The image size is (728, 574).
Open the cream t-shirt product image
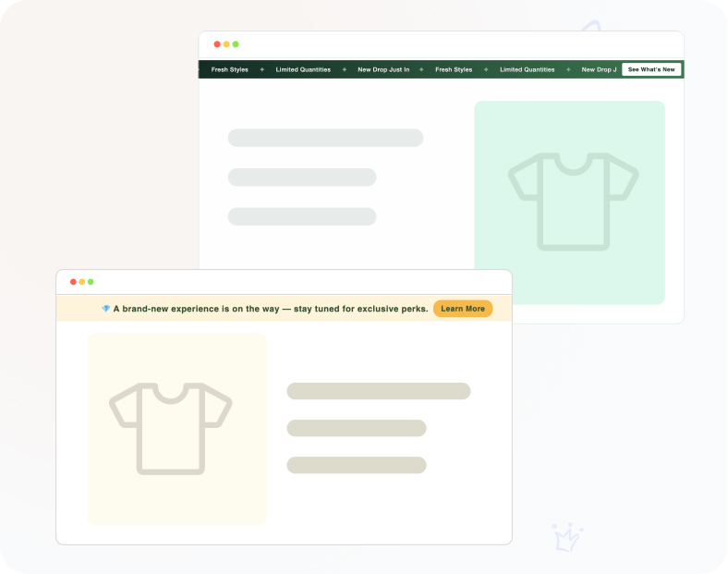[x=177, y=429]
